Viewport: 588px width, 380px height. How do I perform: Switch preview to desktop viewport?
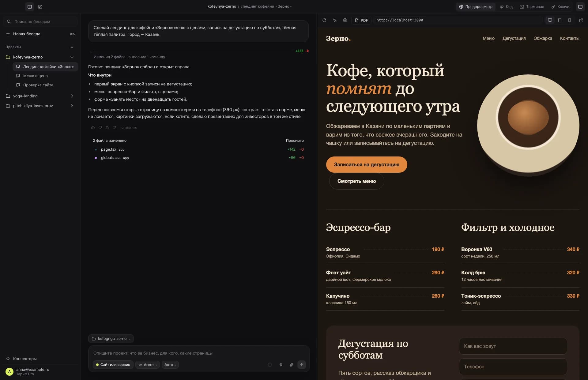click(x=550, y=20)
